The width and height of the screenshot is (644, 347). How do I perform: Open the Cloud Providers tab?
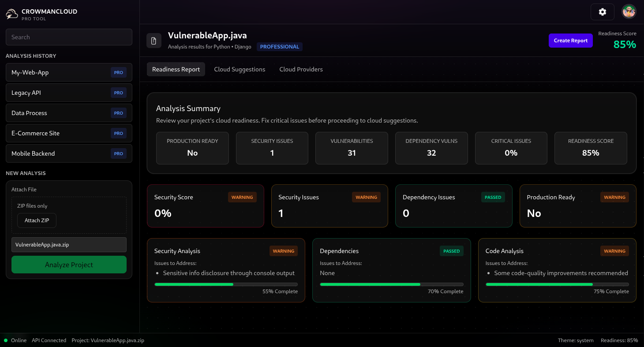[x=301, y=69]
